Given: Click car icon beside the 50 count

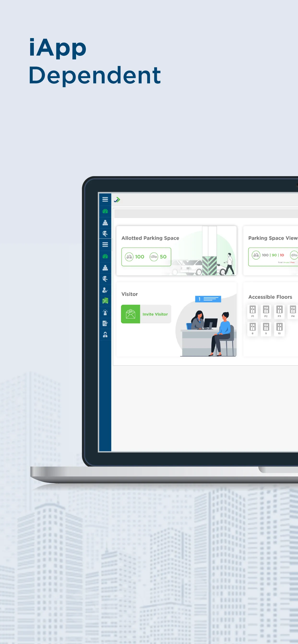Looking at the screenshot, I should (154, 257).
